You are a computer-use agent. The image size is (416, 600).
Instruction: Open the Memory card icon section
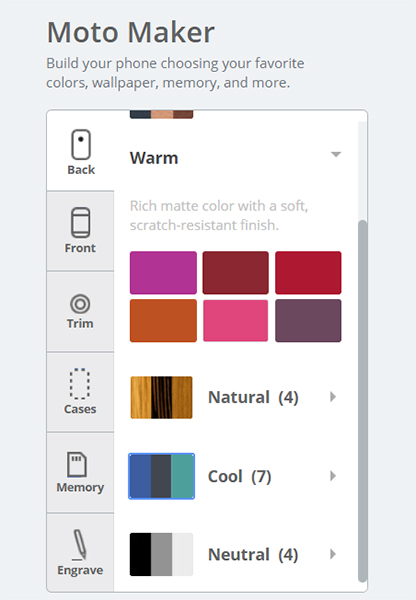coord(77,465)
